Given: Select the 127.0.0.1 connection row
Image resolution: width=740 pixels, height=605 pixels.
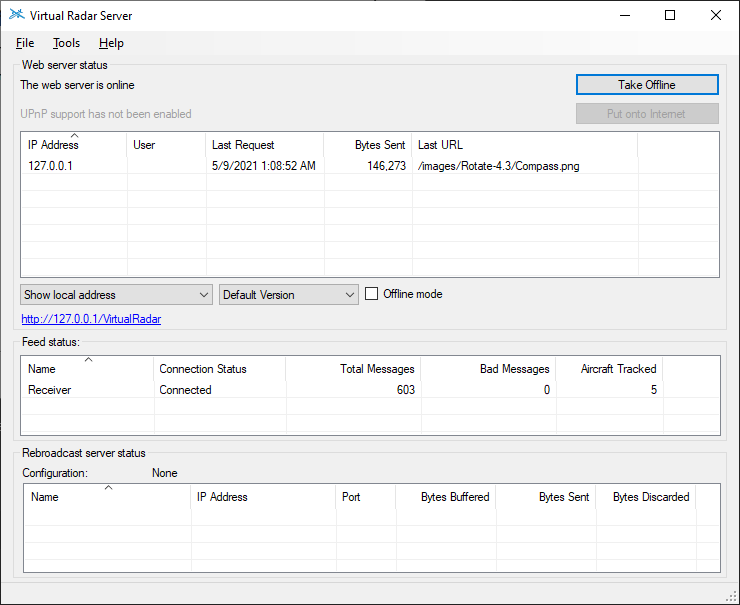Looking at the screenshot, I should tap(370, 166).
